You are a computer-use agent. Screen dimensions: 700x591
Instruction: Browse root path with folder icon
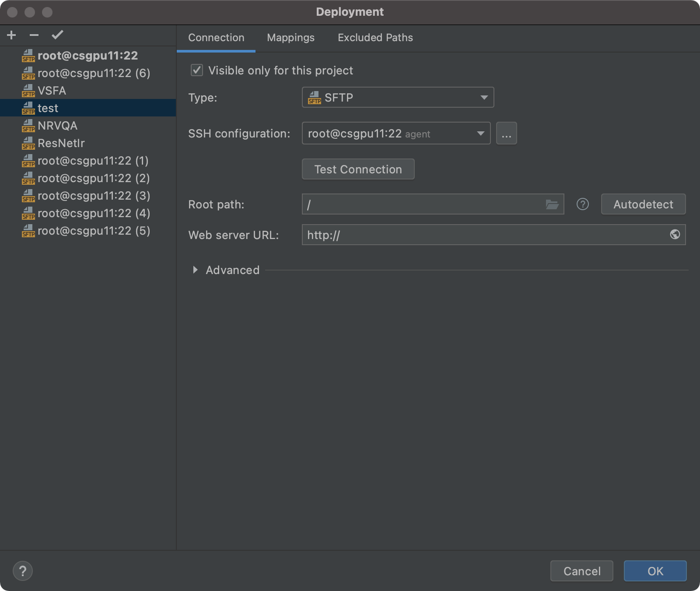pos(552,204)
